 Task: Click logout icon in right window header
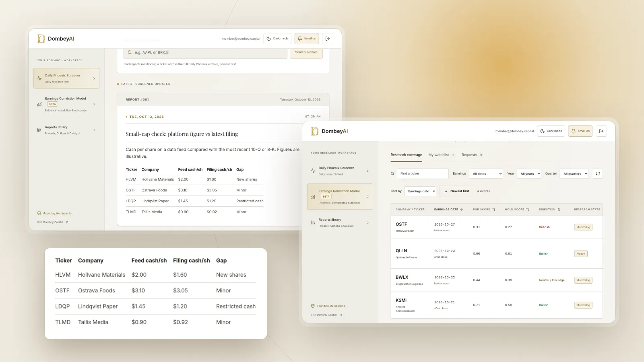(601, 131)
